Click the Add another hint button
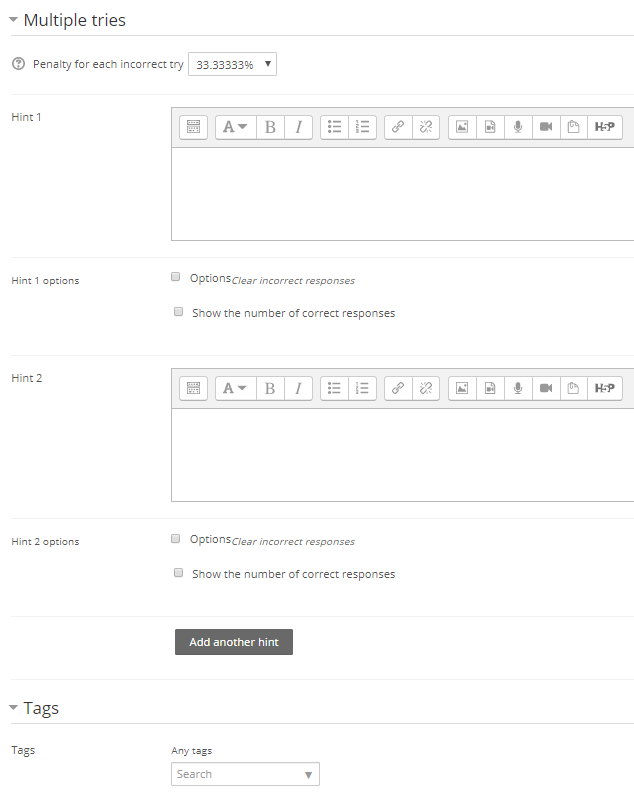 (x=234, y=642)
